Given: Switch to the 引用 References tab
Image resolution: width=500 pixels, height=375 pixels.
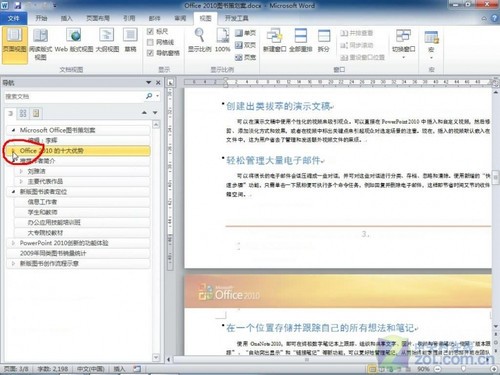Looking at the screenshot, I should point(129,18).
